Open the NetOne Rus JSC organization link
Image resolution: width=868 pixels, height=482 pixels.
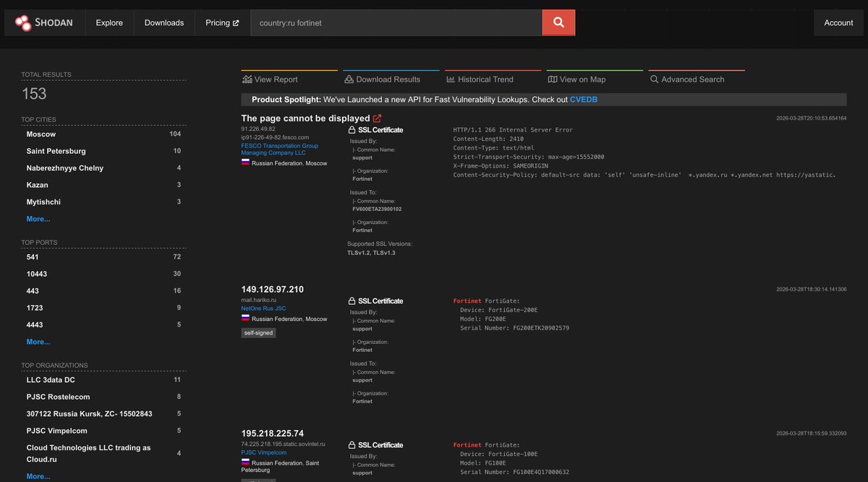pos(263,309)
